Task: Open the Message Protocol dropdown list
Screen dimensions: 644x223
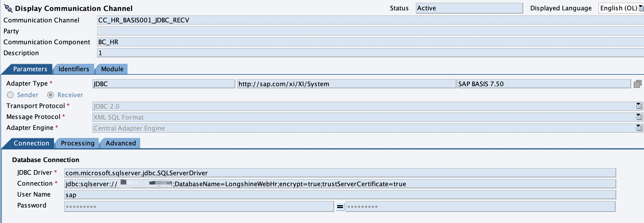Action: [x=639, y=117]
